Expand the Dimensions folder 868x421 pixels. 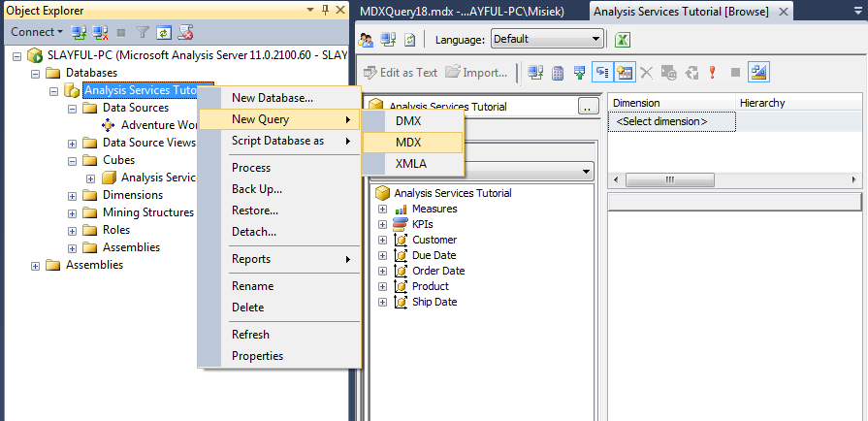click(72, 196)
